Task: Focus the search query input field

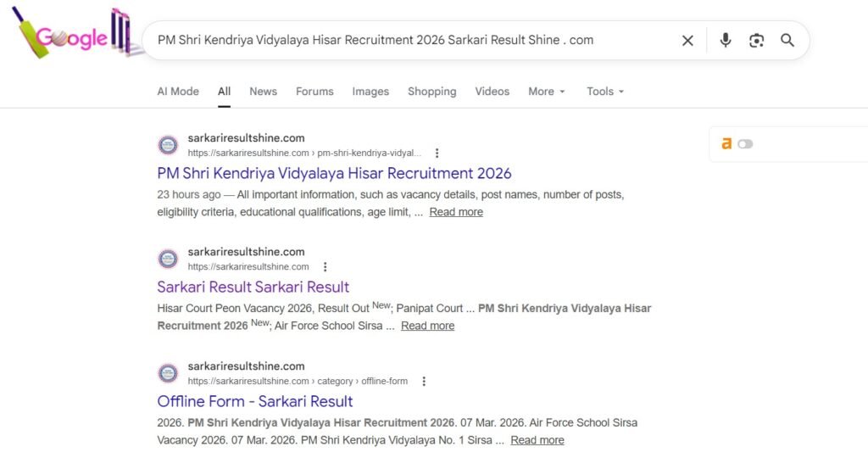Action: pyautogui.click(x=407, y=41)
